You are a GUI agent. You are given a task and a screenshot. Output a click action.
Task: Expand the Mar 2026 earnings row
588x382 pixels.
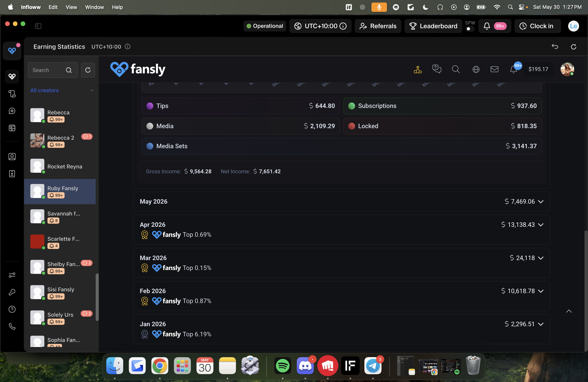pyautogui.click(x=341, y=263)
